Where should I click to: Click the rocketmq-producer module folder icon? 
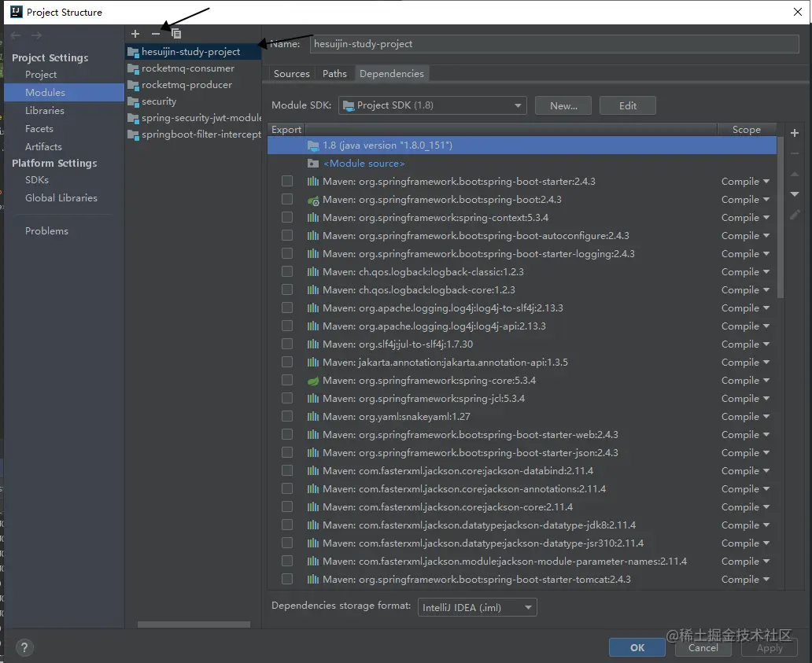[x=133, y=86]
